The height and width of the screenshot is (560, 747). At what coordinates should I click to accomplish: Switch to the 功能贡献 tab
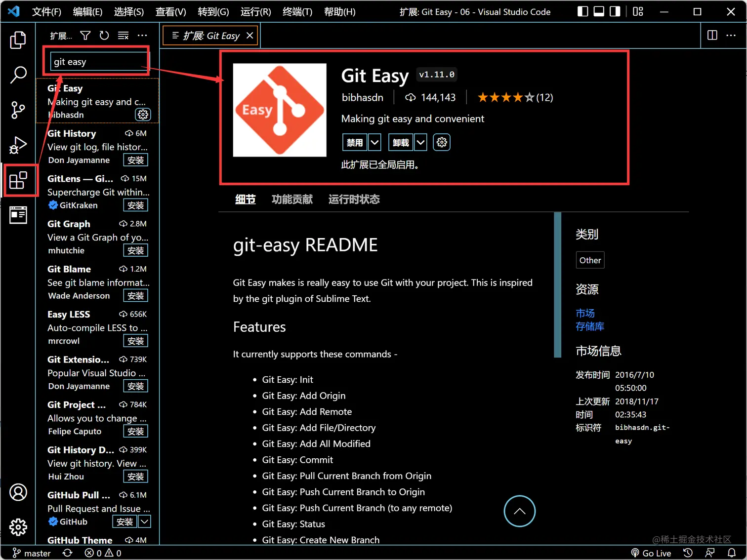[x=292, y=199]
